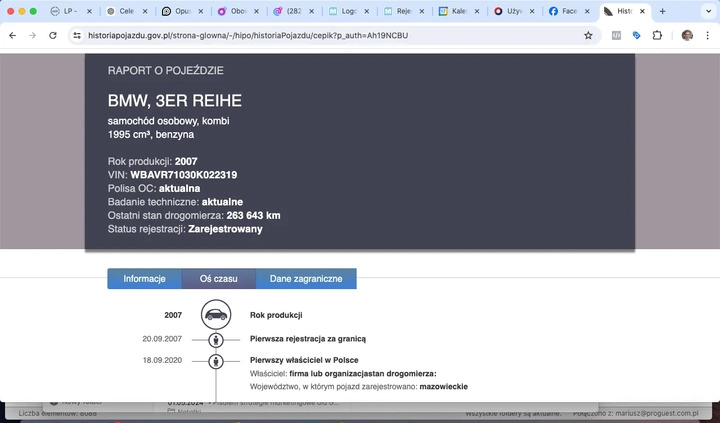The image size is (720, 423).
Task: Click the forward navigation arrow
Action: (x=33, y=35)
